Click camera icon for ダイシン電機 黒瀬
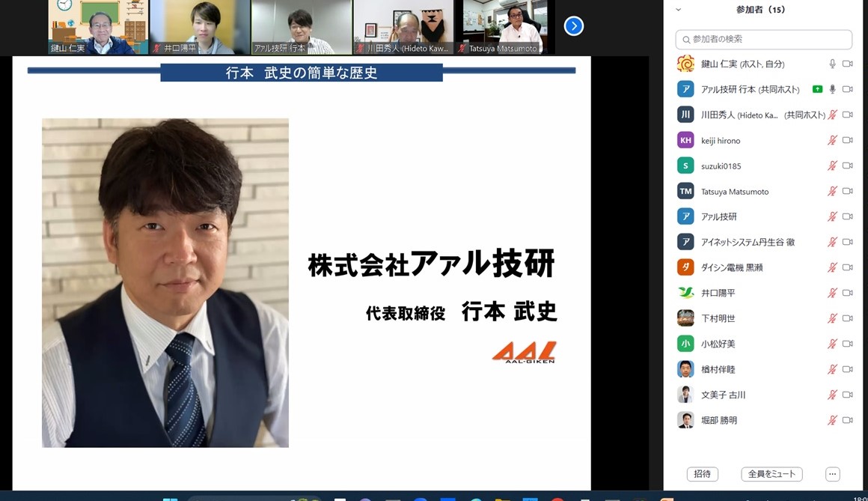This screenshot has width=868, height=501. 847,267
